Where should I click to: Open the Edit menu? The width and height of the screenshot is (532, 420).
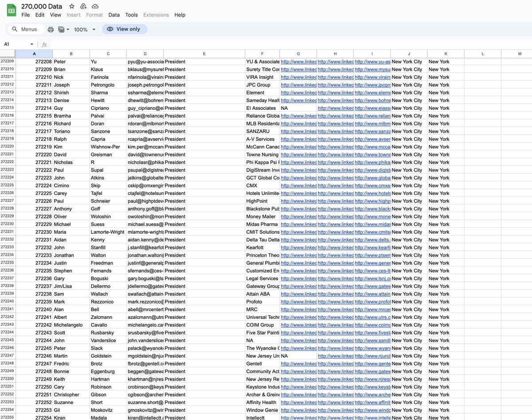tap(40, 15)
